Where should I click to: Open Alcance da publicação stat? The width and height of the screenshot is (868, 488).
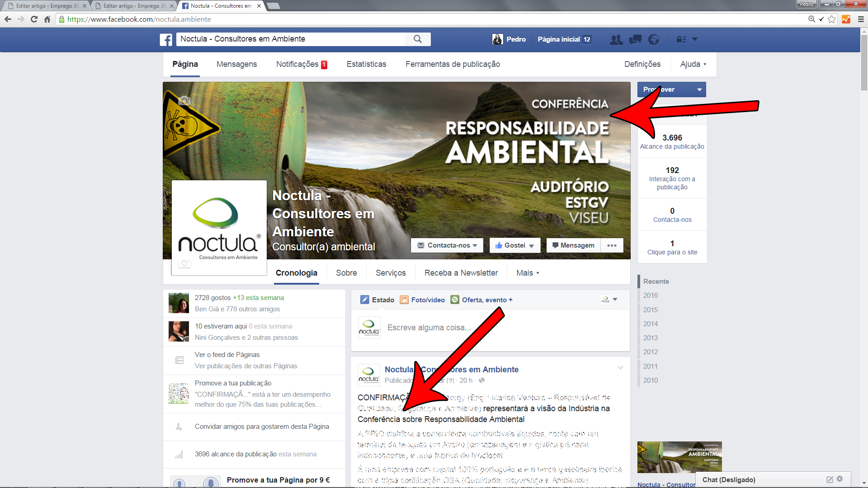[672, 141]
